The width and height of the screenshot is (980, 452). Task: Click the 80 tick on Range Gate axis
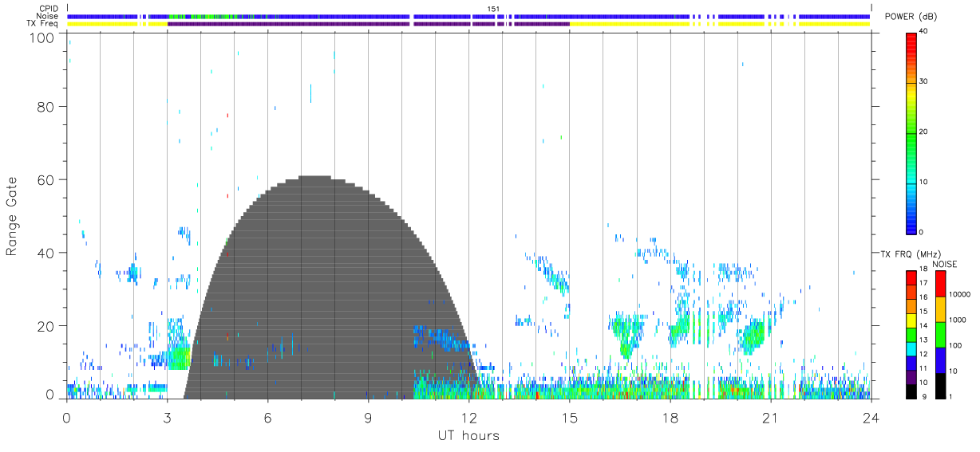[x=47, y=107]
